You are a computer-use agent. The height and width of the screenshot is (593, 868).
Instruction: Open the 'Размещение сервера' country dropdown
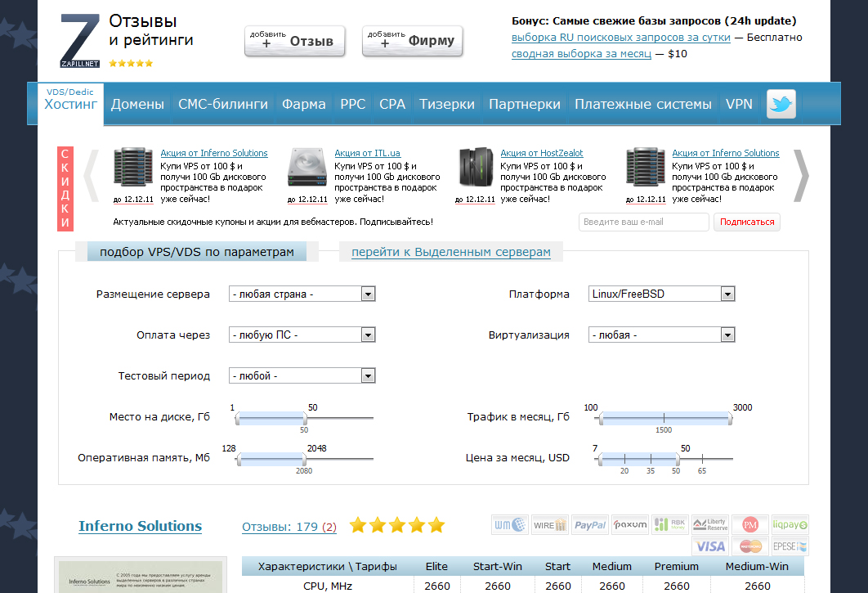pyautogui.click(x=302, y=294)
